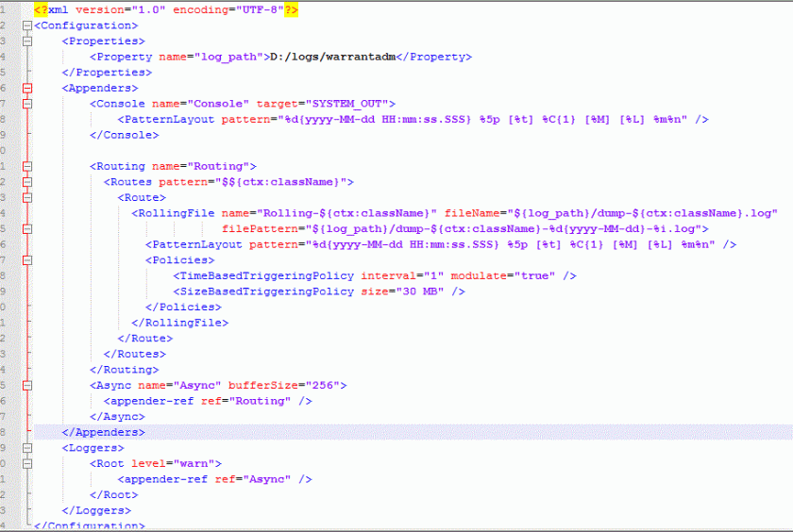Collapse the Appenders section fold marker
This screenshot has height=532, width=793.
(x=26, y=88)
